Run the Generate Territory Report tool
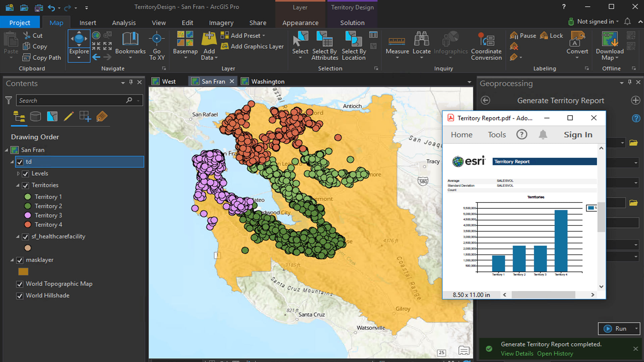Image resolution: width=644 pixels, height=362 pixels. (x=619, y=328)
